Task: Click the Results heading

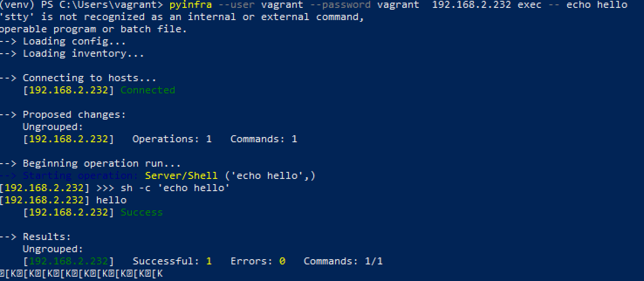Action: point(35,237)
